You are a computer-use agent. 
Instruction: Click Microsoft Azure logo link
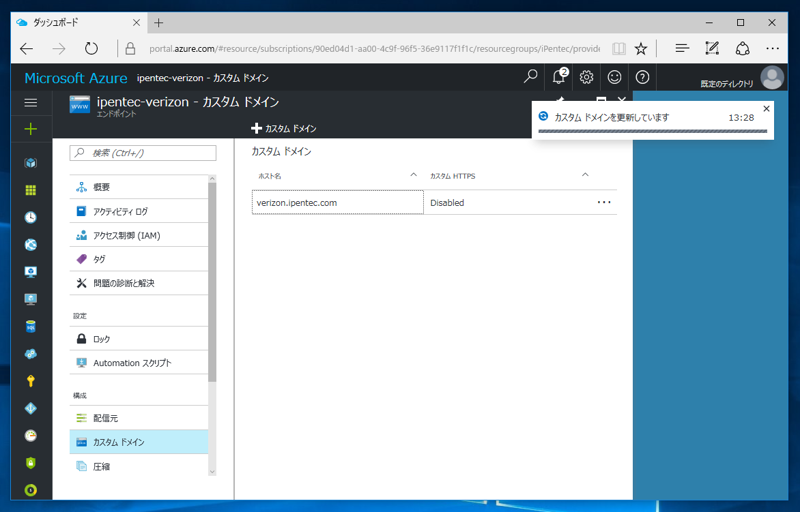pos(76,78)
